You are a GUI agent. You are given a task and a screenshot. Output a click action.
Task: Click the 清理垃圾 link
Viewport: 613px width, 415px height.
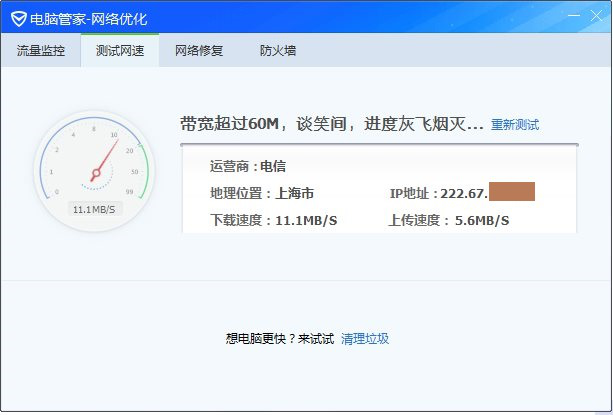365,339
